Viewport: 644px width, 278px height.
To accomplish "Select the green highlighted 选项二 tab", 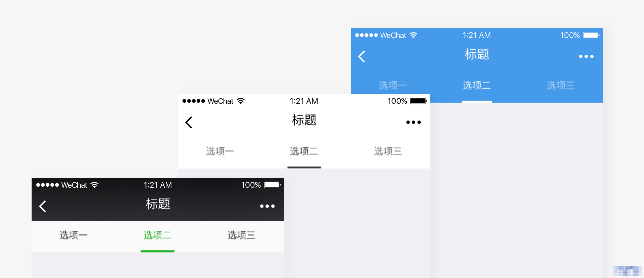I will point(158,235).
